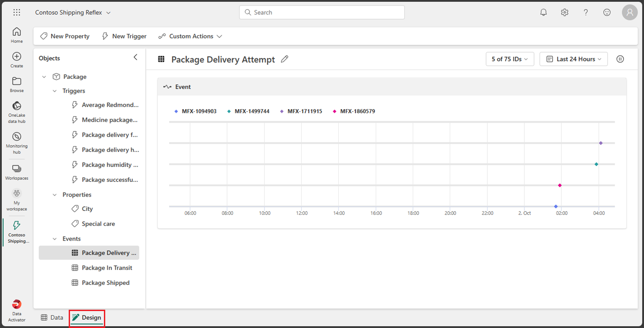Image resolution: width=644 pixels, height=328 pixels.
Task: Click the purple event point on chart
Action: point(601,143)
